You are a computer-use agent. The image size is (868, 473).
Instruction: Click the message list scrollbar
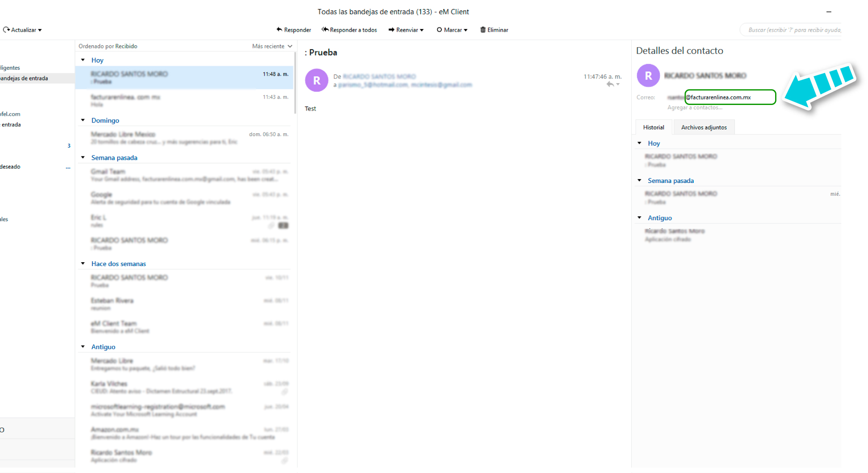pos(295,83)
